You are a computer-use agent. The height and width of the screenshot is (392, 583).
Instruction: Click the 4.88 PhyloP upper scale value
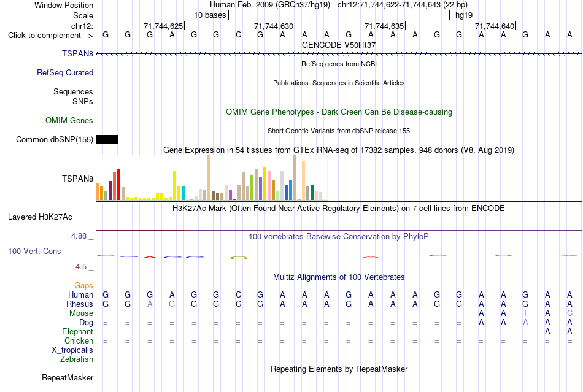pyautogui.click(x=79, y=236)
